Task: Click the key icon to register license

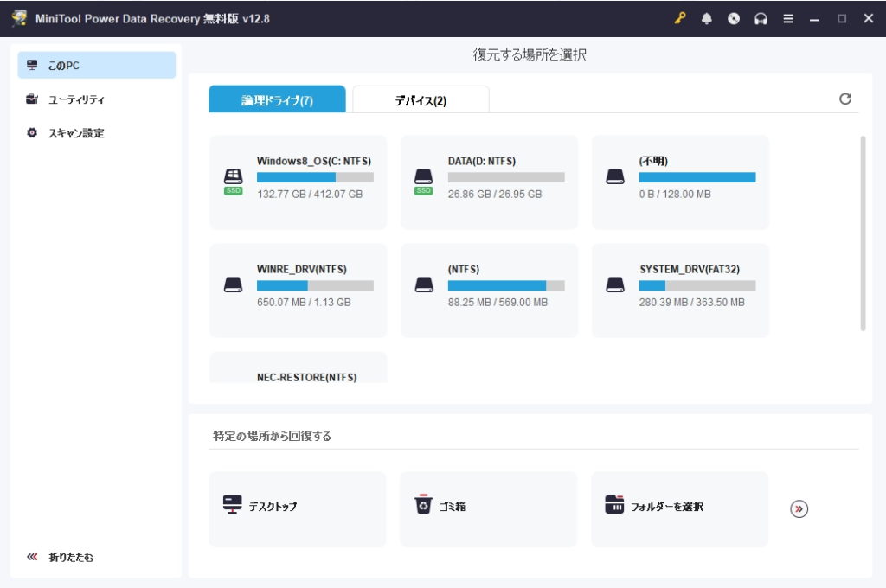Action: click(x=681, y=19)
